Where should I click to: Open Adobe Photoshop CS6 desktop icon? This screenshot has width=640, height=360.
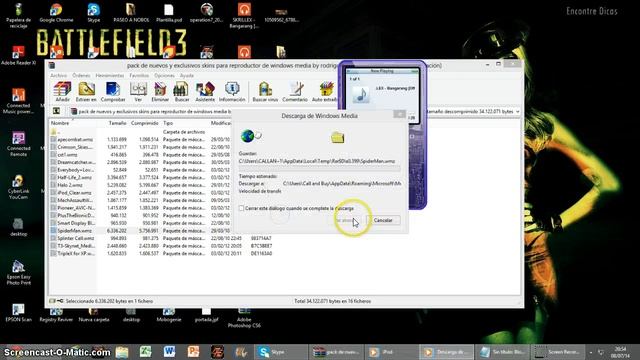(x=244, y=318)
